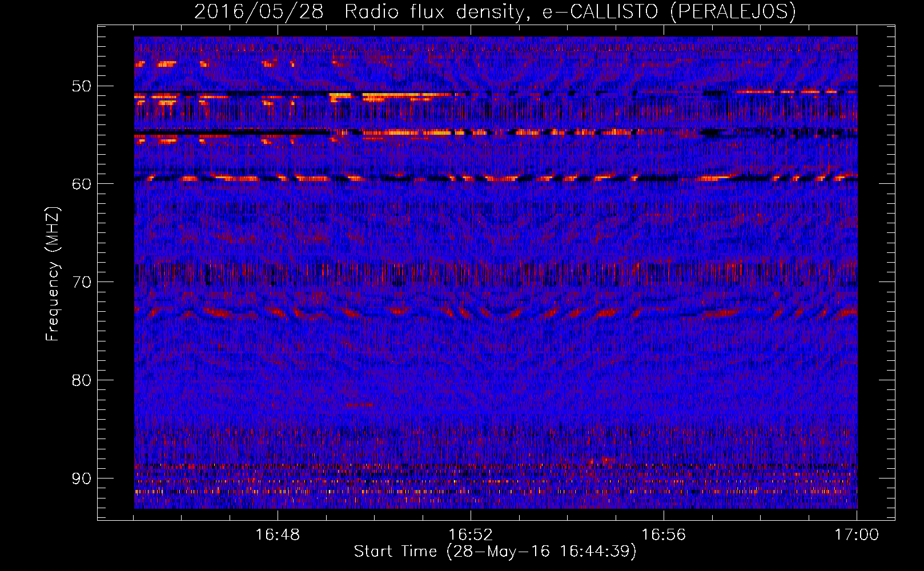The height and width of the screenshot is (571, 924).
Task: Click the 17:00 time tick label
Action: pyautogui.click(x=857, y=535)
